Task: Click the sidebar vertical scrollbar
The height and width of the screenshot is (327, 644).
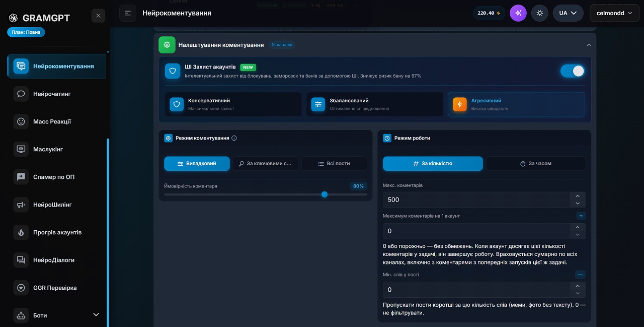Action: (x=108, y=232)
